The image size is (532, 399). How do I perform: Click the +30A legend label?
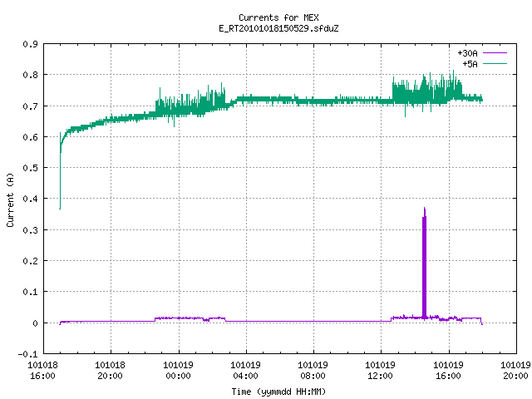467,53
